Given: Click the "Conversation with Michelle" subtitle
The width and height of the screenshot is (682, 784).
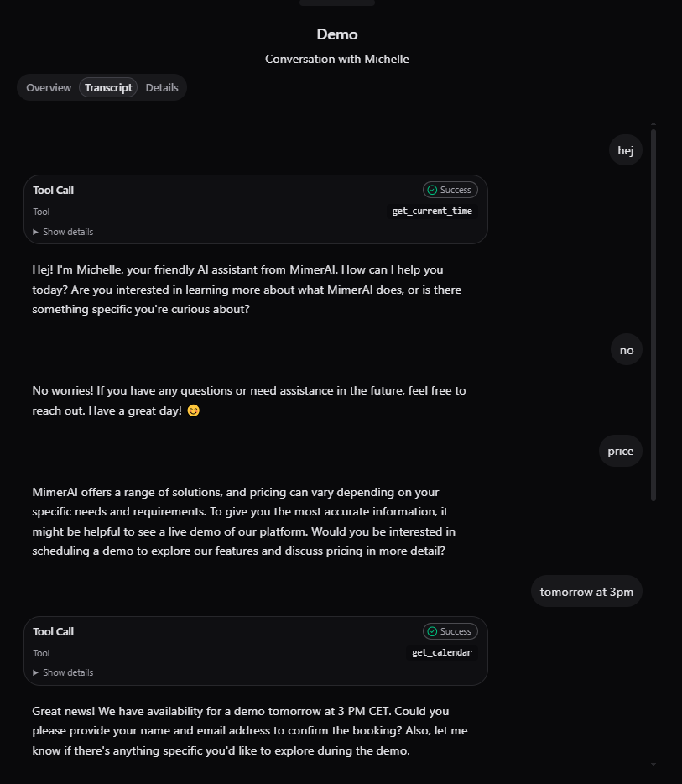Looking at the screenshot, I should click(x=337, y=60).
